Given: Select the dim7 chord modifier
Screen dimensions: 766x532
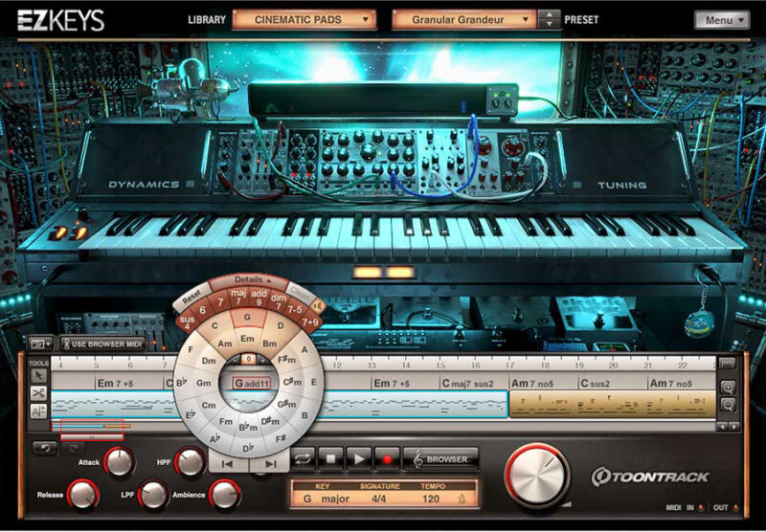Looking at the screenshot, I should [x=278, y=301].
